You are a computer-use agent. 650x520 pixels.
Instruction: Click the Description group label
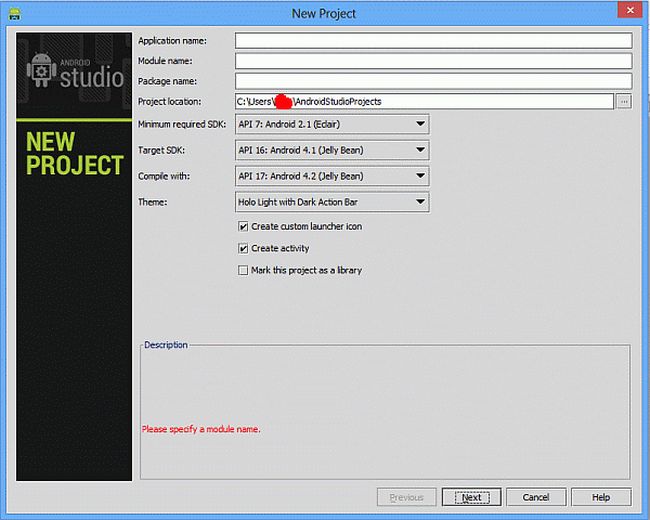(x=166, y=345)
